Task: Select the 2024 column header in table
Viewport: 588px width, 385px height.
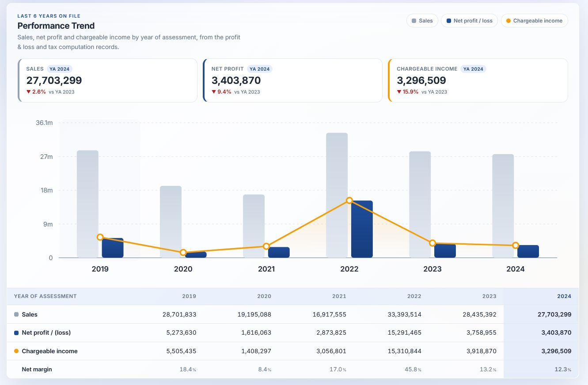Action: [x=564, y=296]
